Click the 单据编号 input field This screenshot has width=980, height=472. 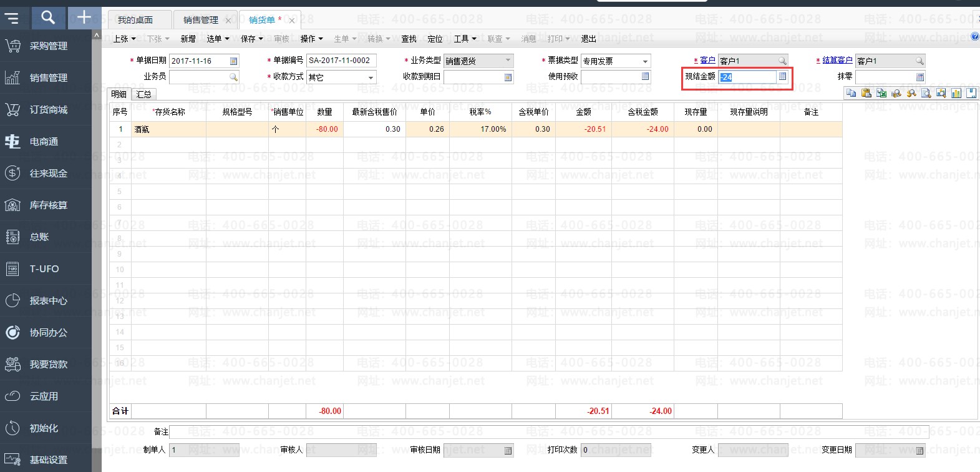[341, 61]
